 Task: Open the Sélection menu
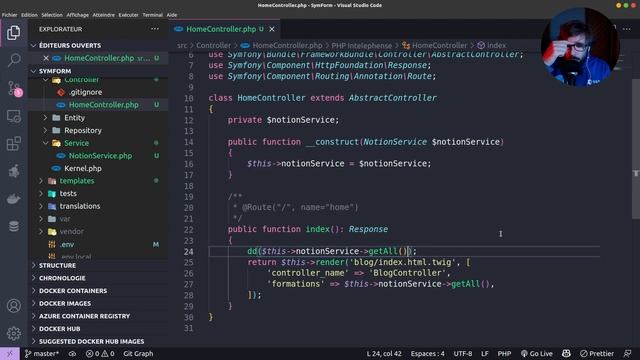(52, 15)
